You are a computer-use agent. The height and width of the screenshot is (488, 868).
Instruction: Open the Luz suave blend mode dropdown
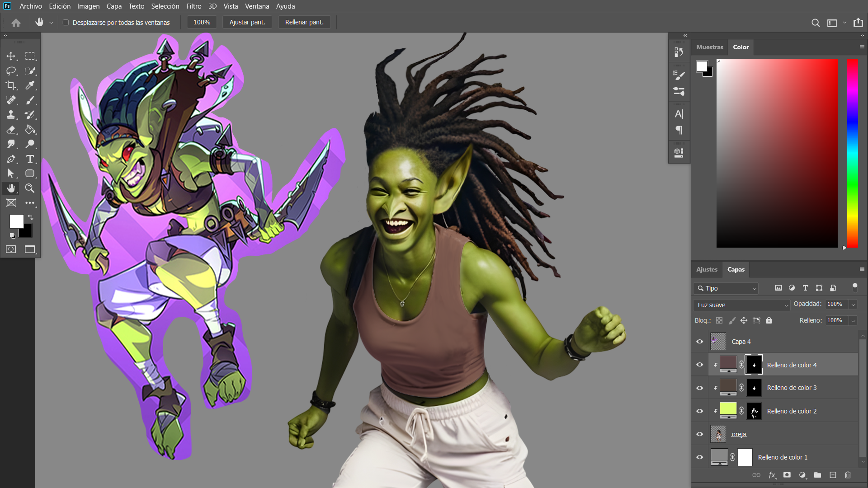click(741, 305)
